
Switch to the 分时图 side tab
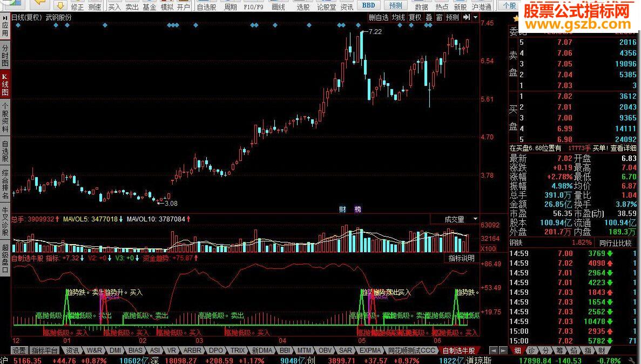click(5, 55)
